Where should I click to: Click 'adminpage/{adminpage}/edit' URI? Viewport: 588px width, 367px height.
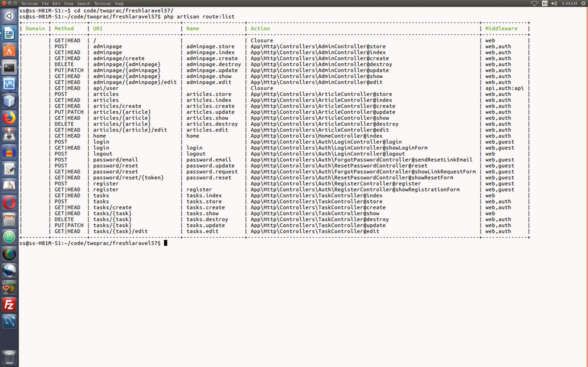(x=135, y=82)
